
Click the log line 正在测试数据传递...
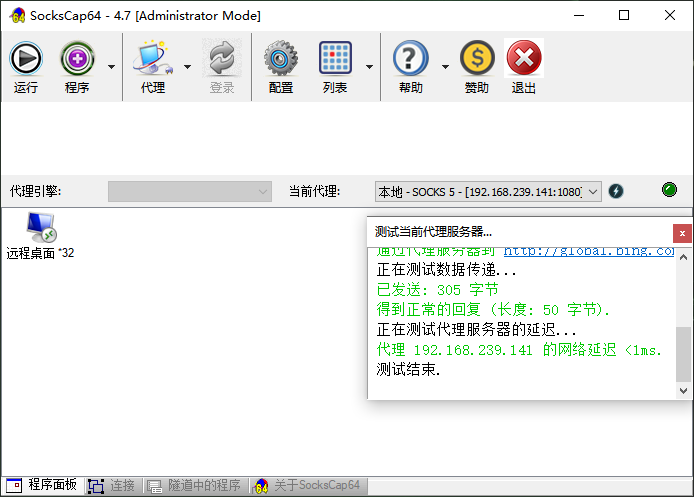point(446,270)
